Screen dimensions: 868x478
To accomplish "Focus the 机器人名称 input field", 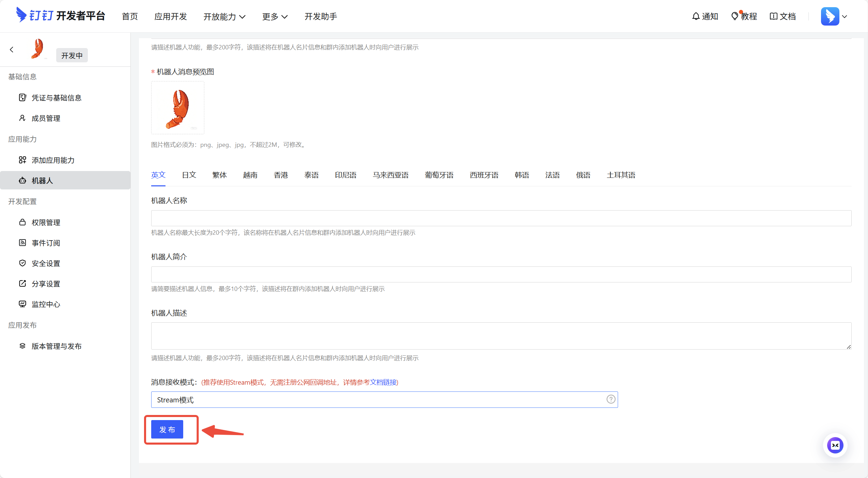I will click(501, 218).
